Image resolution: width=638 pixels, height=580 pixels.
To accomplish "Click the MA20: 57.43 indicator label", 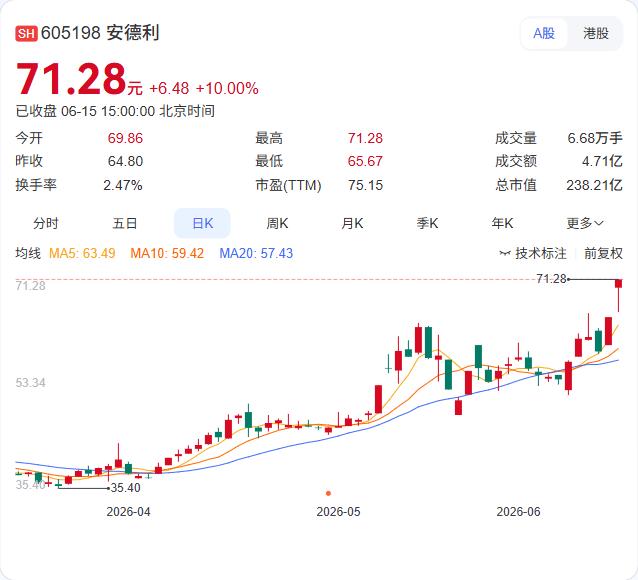I will pyautogui.click(x=256, y=254).
